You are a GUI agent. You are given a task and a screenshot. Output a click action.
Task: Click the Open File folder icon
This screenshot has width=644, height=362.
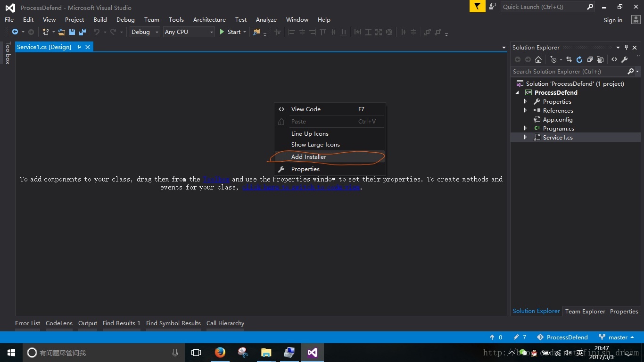pos(62,32)
